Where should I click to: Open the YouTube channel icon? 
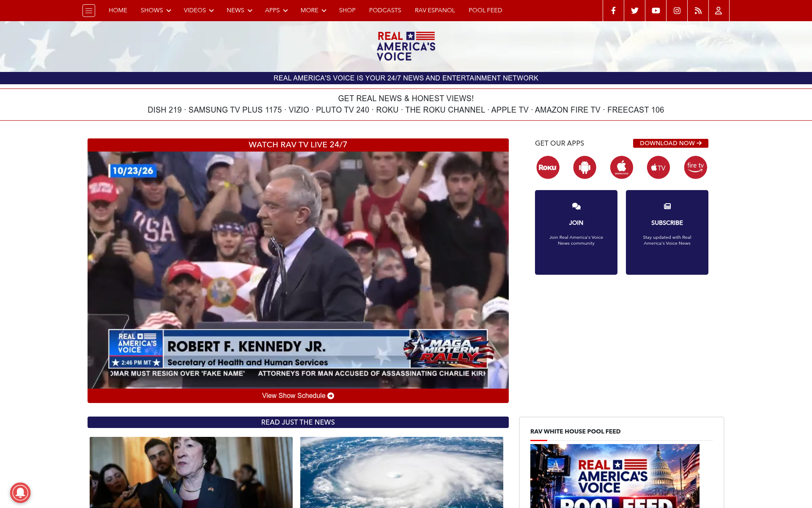tap(656, 11)
